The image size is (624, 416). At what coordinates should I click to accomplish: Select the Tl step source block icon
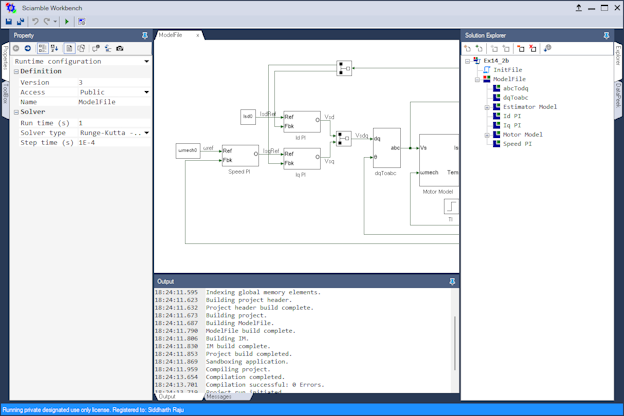(x=451, y=207)
